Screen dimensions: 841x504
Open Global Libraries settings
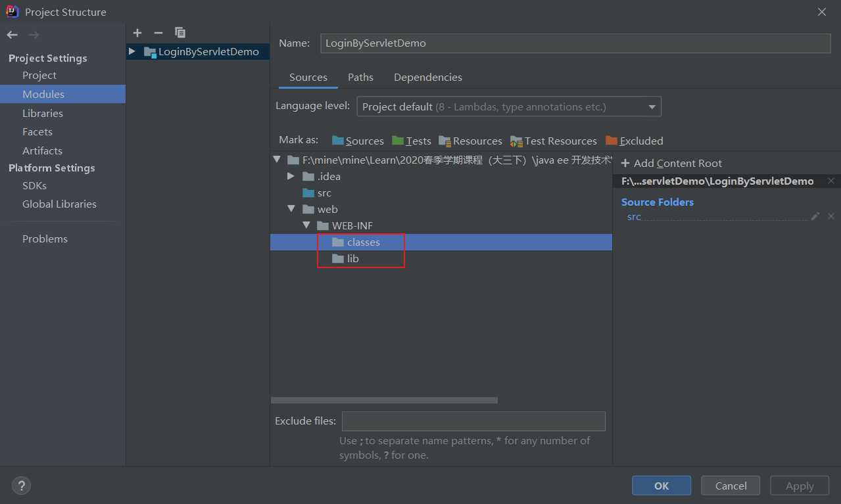coord(59,204)
